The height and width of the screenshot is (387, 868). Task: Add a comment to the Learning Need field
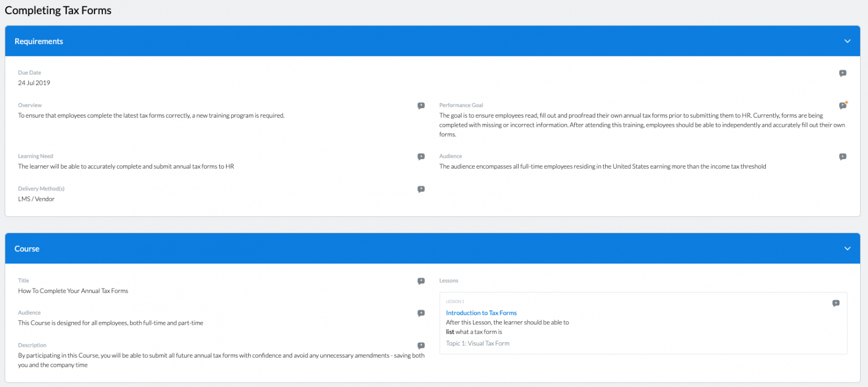point(420,156)
